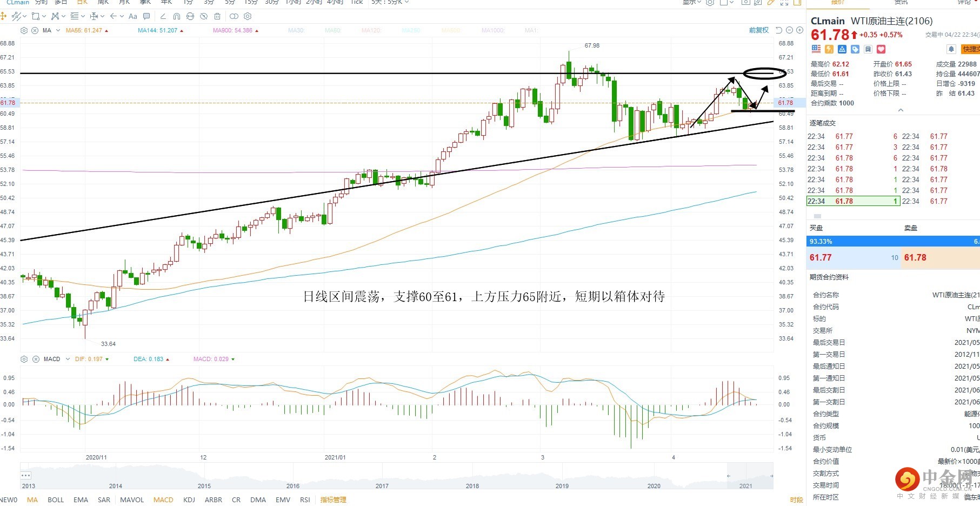Take a chart snapshot with camera icon

point(745,2)
